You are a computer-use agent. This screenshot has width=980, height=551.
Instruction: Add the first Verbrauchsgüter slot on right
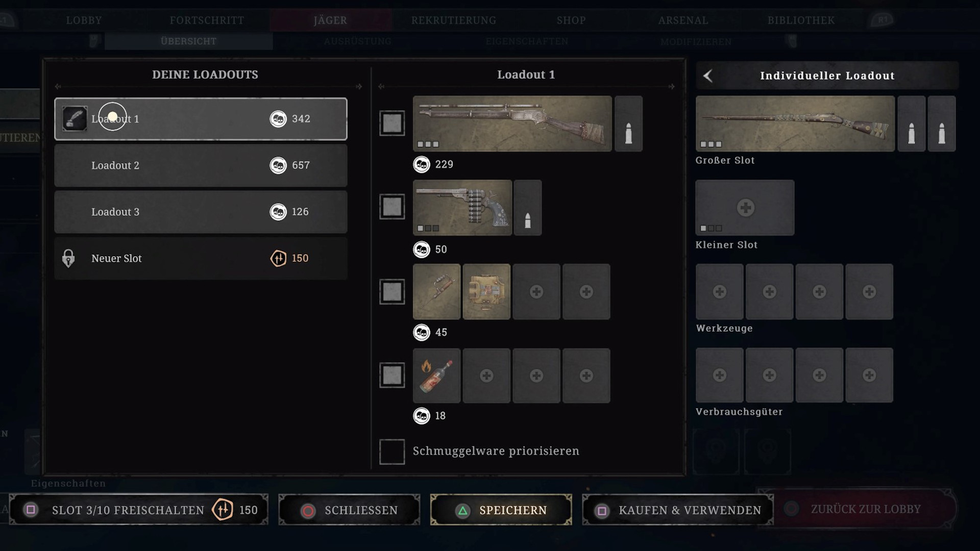coord(720,375)
